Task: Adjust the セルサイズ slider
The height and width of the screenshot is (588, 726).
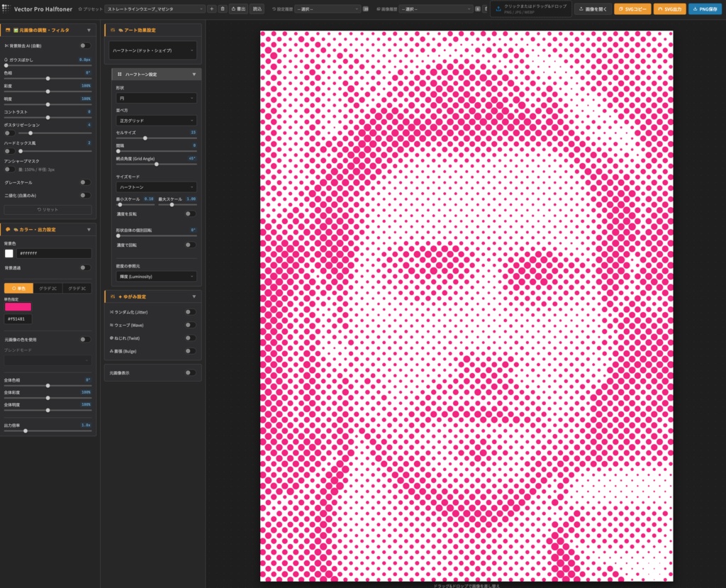Action: (156, 138)
